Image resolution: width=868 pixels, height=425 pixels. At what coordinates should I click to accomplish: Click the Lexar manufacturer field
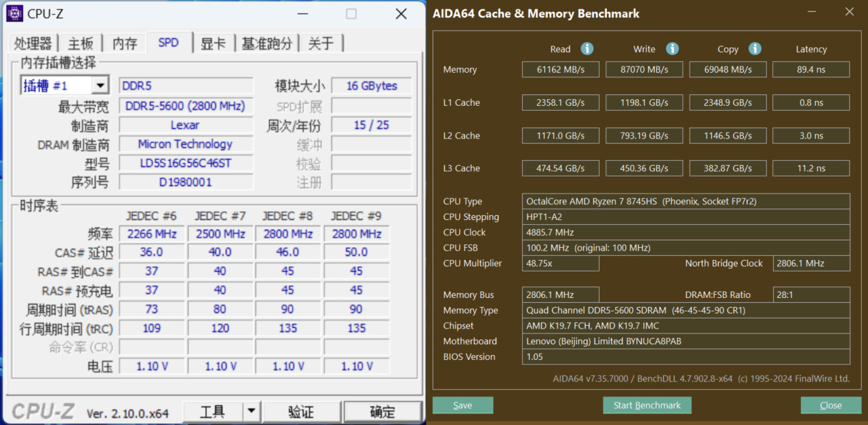186,125
